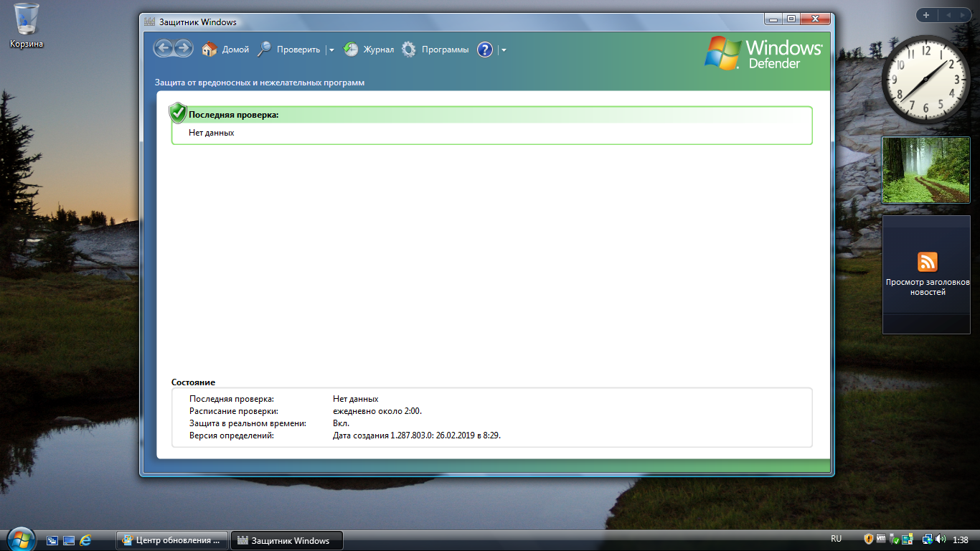Click the orange RSS feed icon
The height and width of the screenshot is (551, 980).
click(928, 262)
